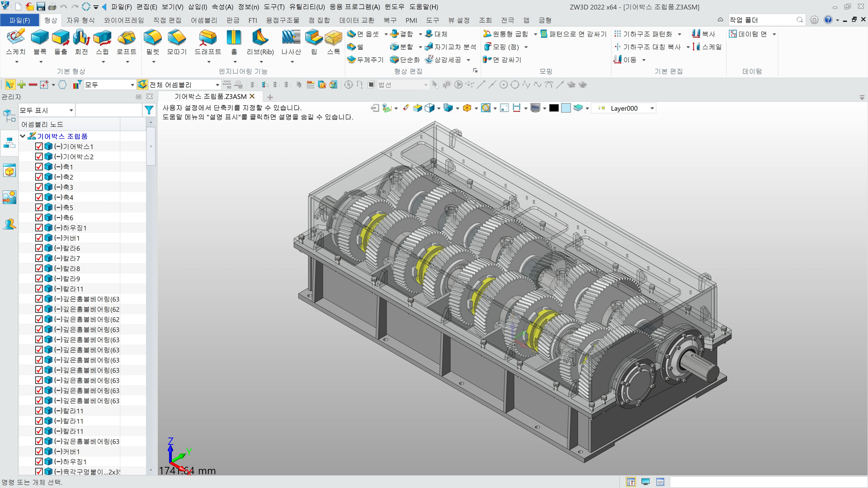Click the help question mark icon
The image size is (868, 488).
coord(828,20)
